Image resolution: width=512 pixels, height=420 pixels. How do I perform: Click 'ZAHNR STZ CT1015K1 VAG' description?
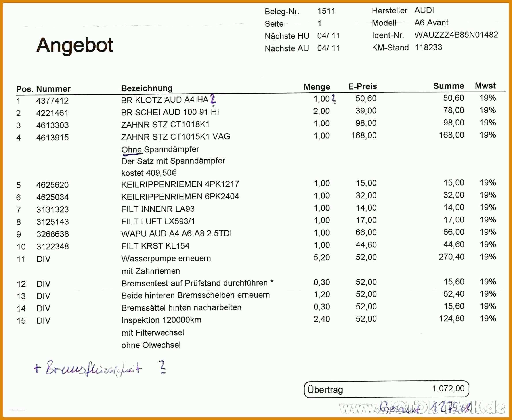coord(176,137)
